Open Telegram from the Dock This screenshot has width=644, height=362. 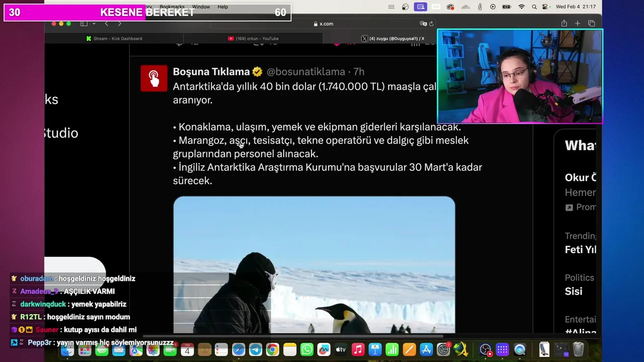256,349
